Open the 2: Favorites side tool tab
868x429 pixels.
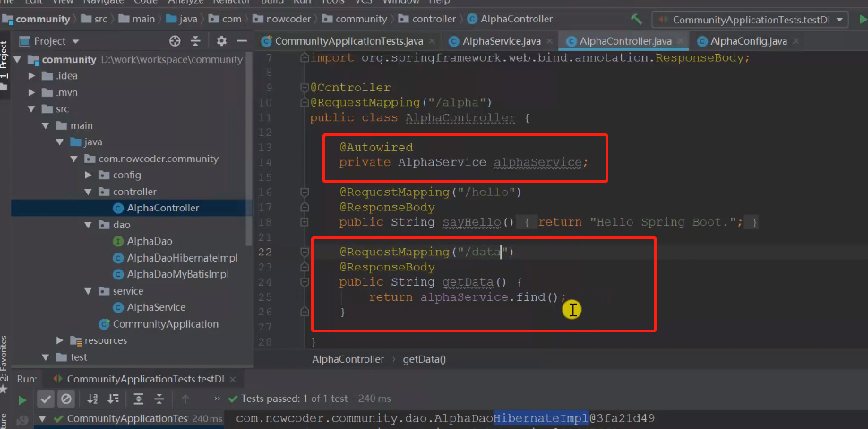pyautogui.click(x=4, y=363)
